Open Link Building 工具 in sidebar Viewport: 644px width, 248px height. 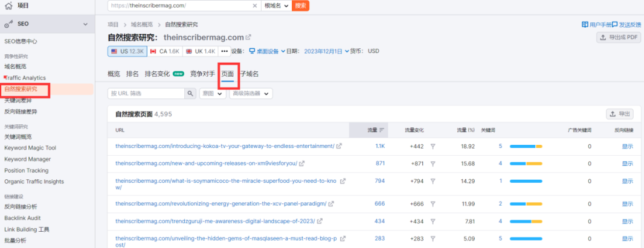[27, 229]
